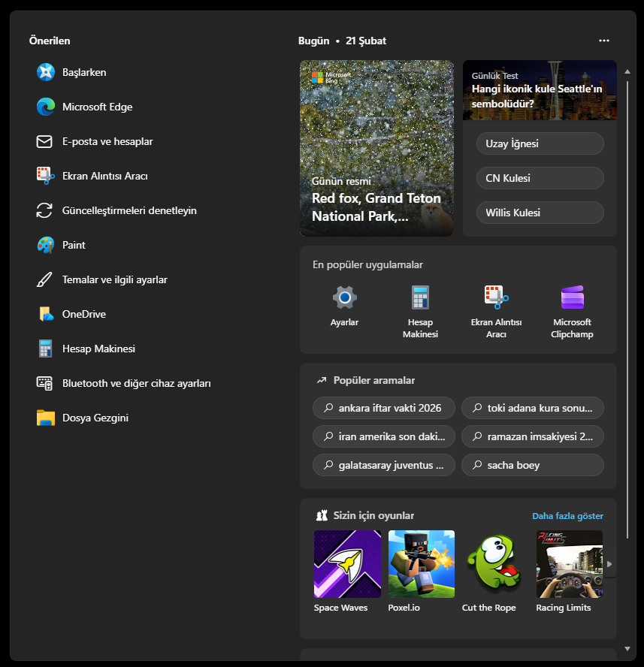The height and width of the screenshot is (667, 644).
Task: Launch Paint from the suggested list
Action: (x=61, y=245)
